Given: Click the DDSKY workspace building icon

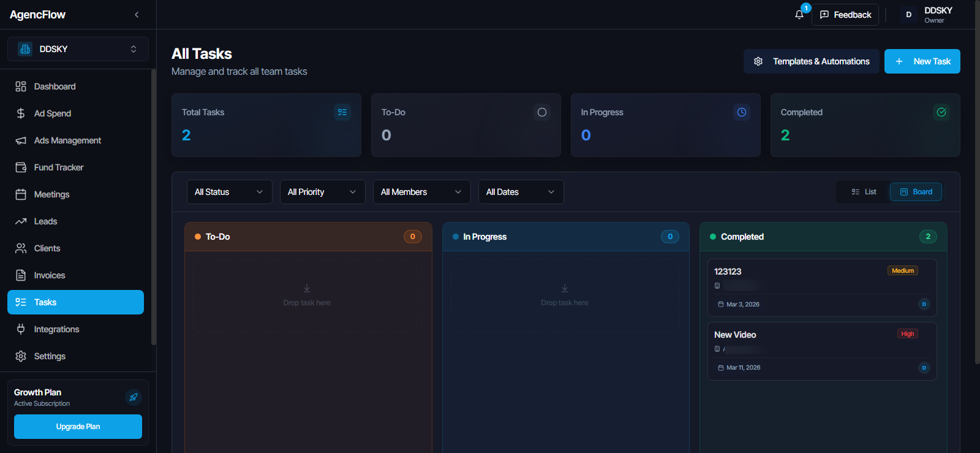Looking at the screenshot, I should 25,49.
